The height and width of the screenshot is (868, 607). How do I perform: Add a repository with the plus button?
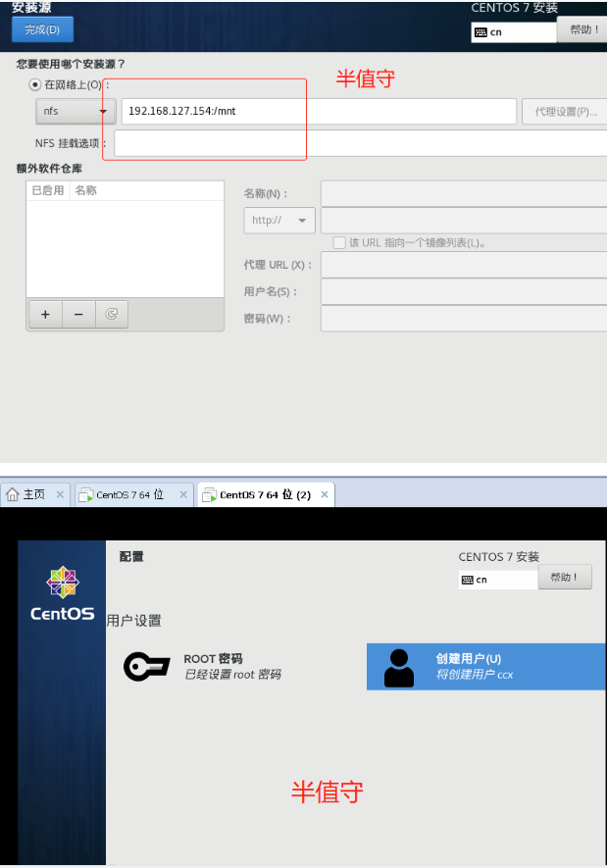pos(45,315)
